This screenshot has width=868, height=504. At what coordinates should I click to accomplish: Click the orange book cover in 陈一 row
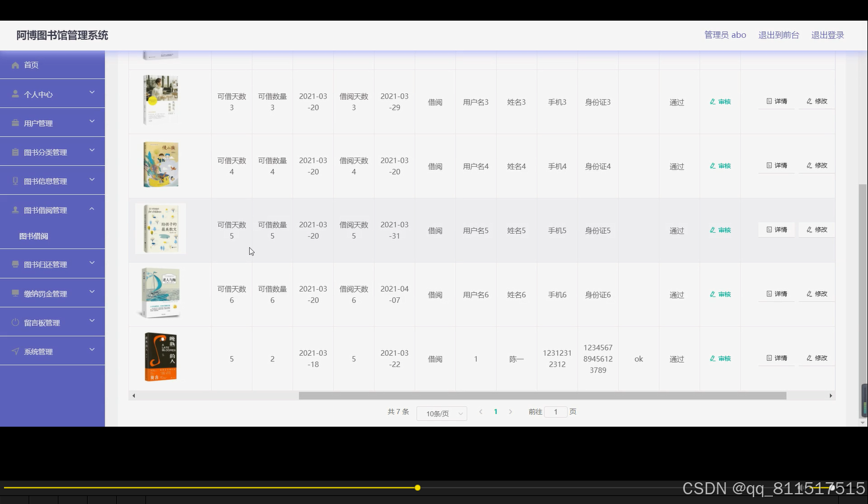(x=161, y=357)
